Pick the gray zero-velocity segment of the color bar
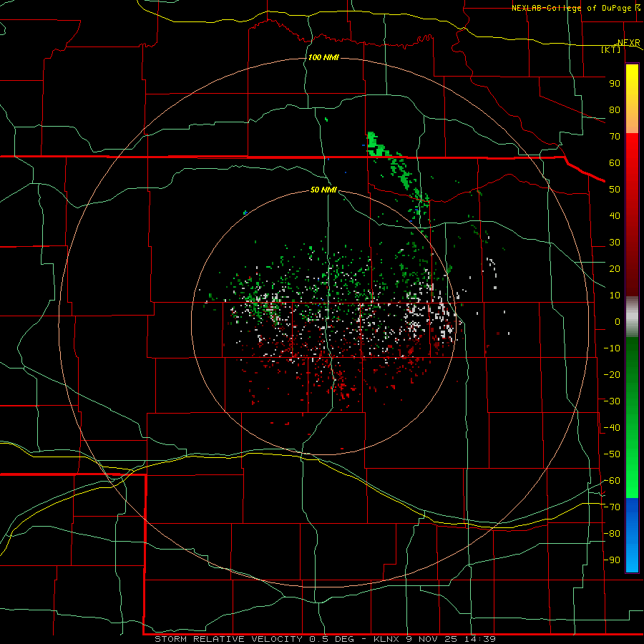The height and width of the screenshot is (644, 644). point(632,317)
